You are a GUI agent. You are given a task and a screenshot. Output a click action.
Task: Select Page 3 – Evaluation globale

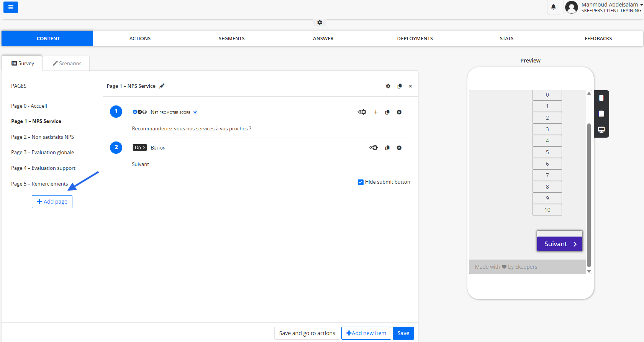tap(43, 152)
